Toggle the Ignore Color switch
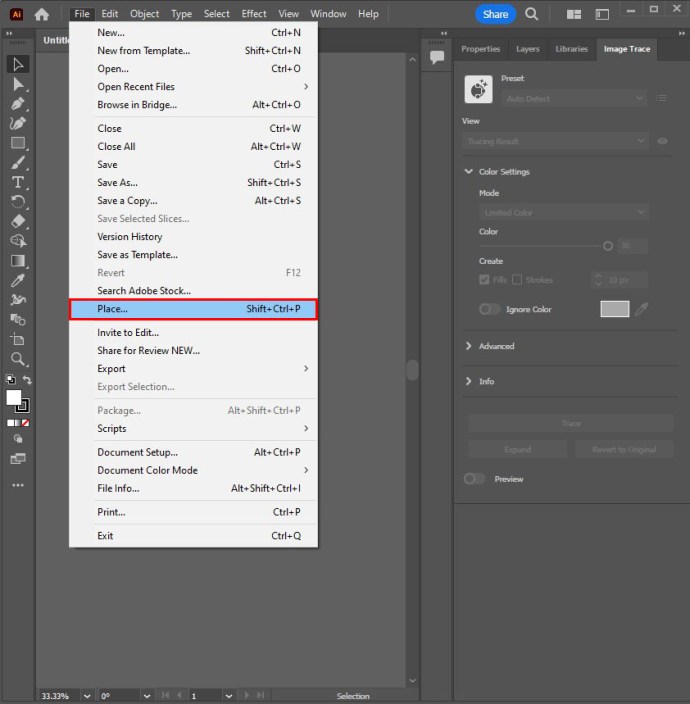Image resolution: width=690 pixels, height=704 pixels. point(489,309)
